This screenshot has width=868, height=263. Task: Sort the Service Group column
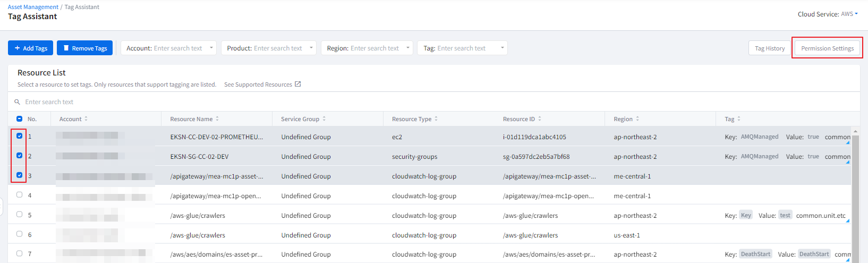tap(324, 119)
